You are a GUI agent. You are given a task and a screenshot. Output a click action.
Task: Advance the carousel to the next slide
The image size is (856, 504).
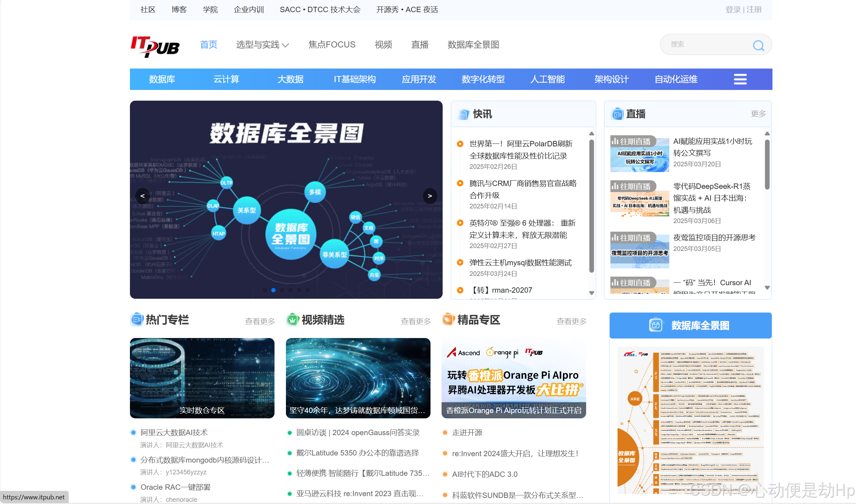pyautogui.click(x=430, y=196)
